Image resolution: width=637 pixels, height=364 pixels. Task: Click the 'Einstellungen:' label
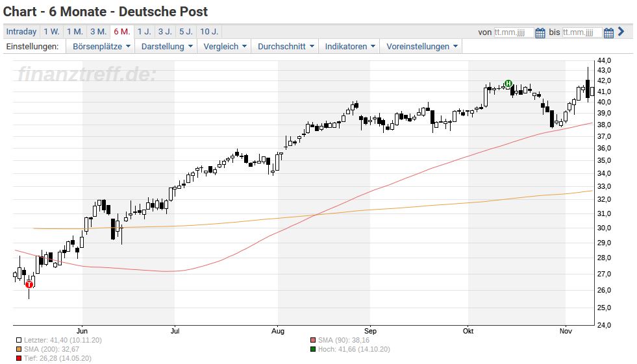point(32,46)
